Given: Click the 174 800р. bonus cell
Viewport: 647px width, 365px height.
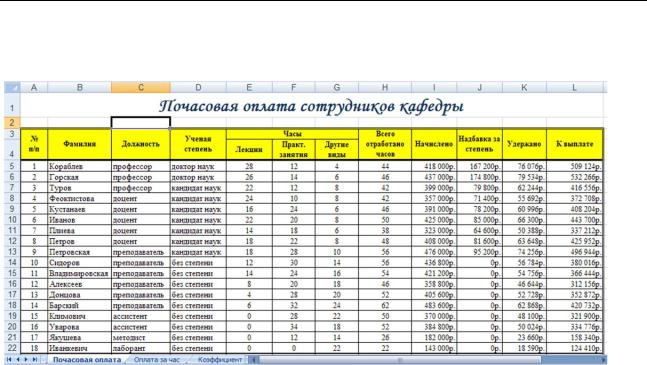Looking at the screenshot, I should 479,177.
